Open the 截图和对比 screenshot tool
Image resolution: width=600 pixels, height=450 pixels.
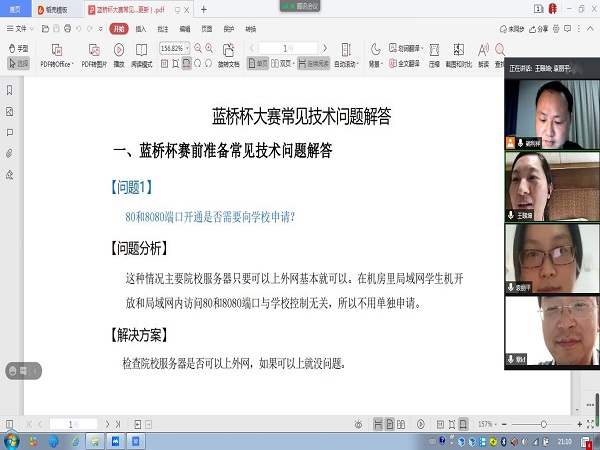point(459,57)
